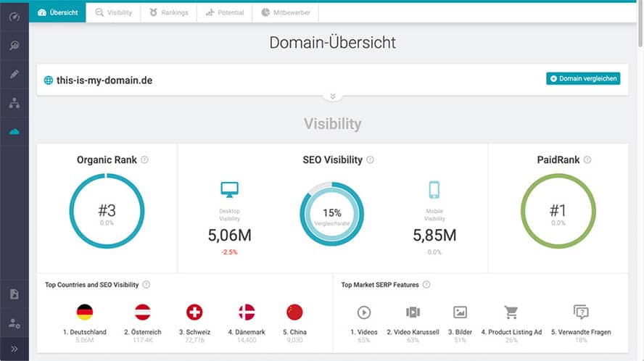Switch to the Mitbewerber tab
The image size is (644, 361).
[286, 12]
